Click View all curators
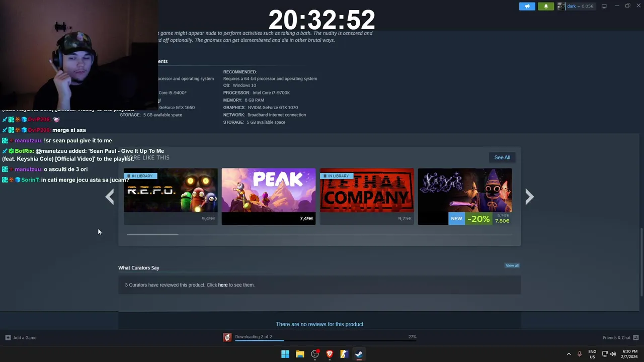 (x=512, y=265)
